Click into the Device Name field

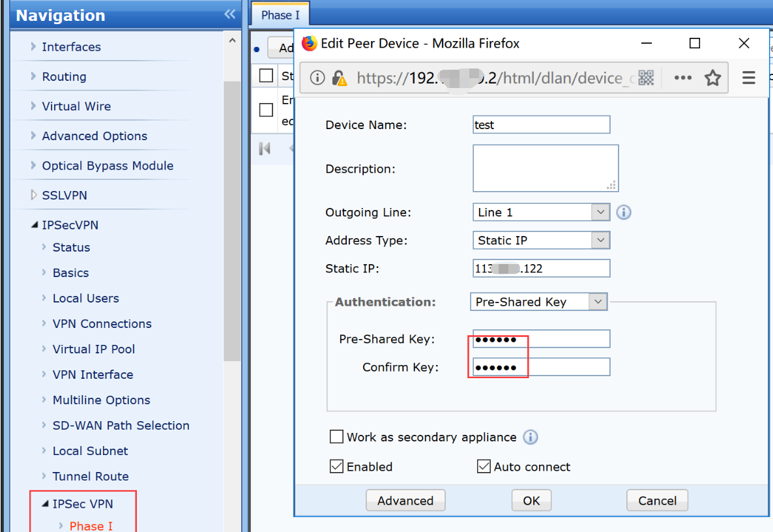pyautogui.click(x=541, y=125)
